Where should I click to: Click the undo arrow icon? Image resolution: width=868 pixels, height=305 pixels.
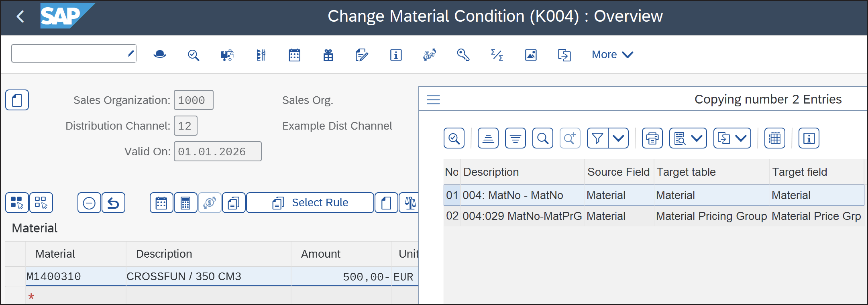coord(113,203)
